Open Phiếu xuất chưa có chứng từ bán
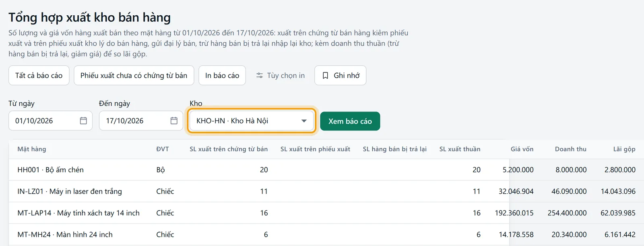 click(x=134, y=75)
